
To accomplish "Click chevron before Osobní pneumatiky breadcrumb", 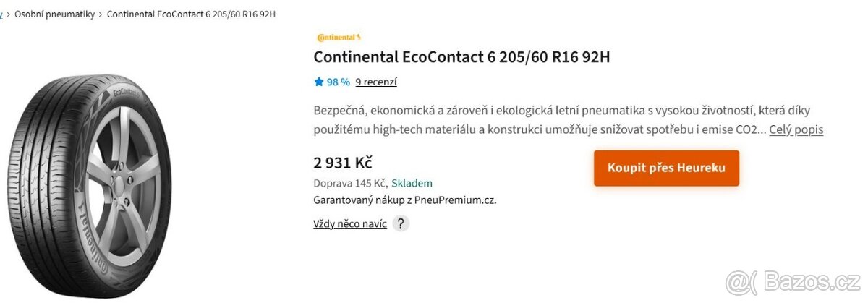I will click(9, 14).
